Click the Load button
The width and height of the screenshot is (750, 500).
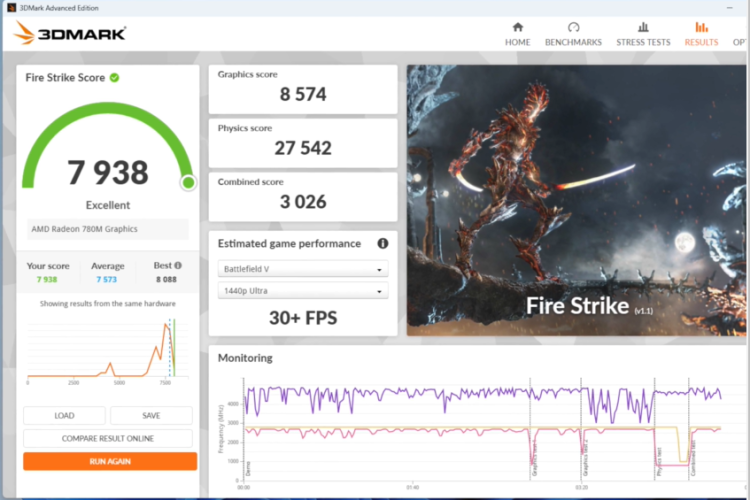pyautogui.click(x=64, y=415)
